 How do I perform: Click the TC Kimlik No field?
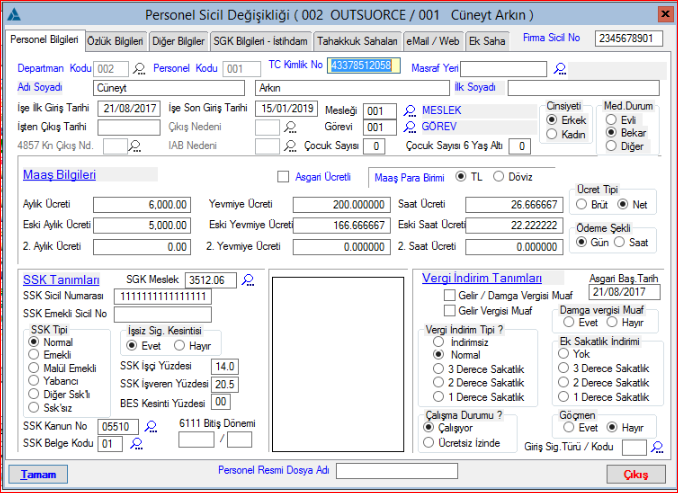coord(364,65)
